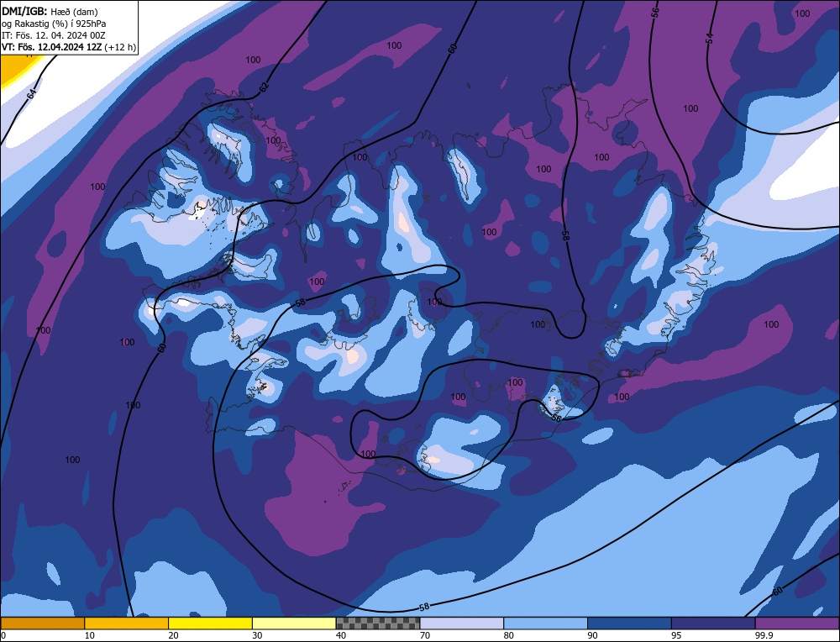Select the pale lavender 70–80 legend swatch
The width and height of the screenshot is (840, 642).
pos(462,624)
